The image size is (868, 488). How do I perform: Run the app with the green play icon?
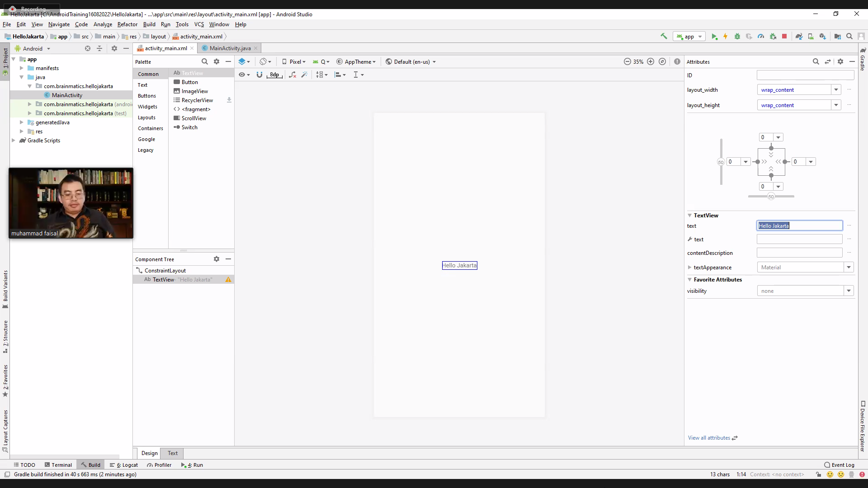(714, 37)
